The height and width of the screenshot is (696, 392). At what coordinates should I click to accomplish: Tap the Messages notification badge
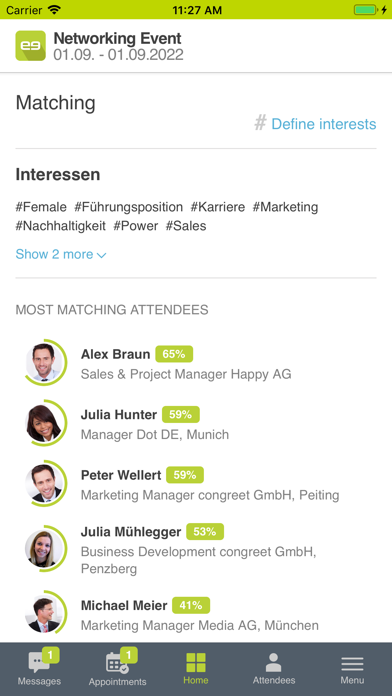51,655
